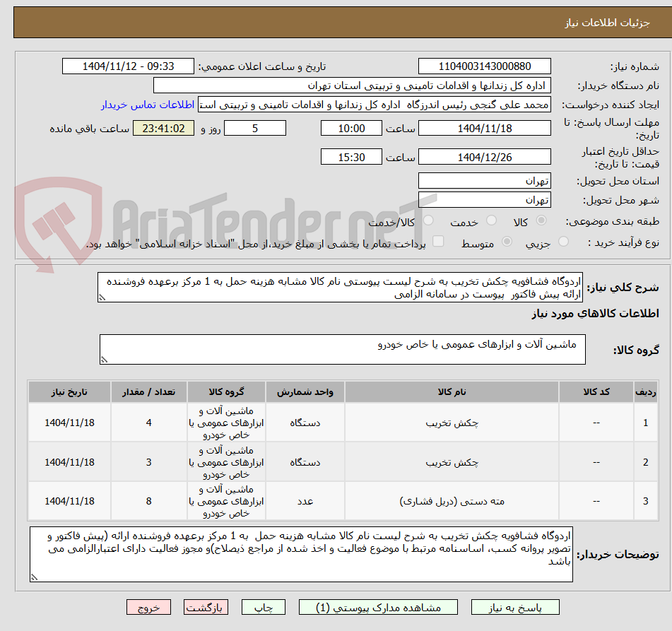Click quantity 3 in row 2

[148, 463]
